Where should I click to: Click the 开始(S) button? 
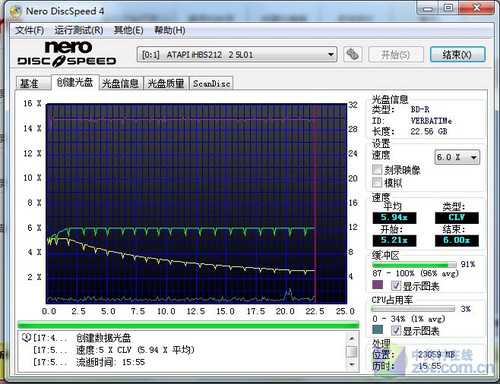click(396, 54)
